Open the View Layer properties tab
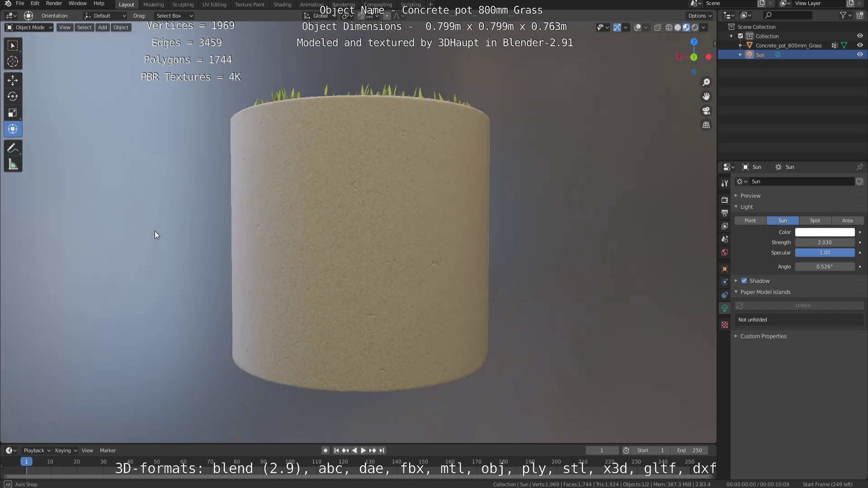The height and width of the screenshot is (488, 868). tap(725, 226)
